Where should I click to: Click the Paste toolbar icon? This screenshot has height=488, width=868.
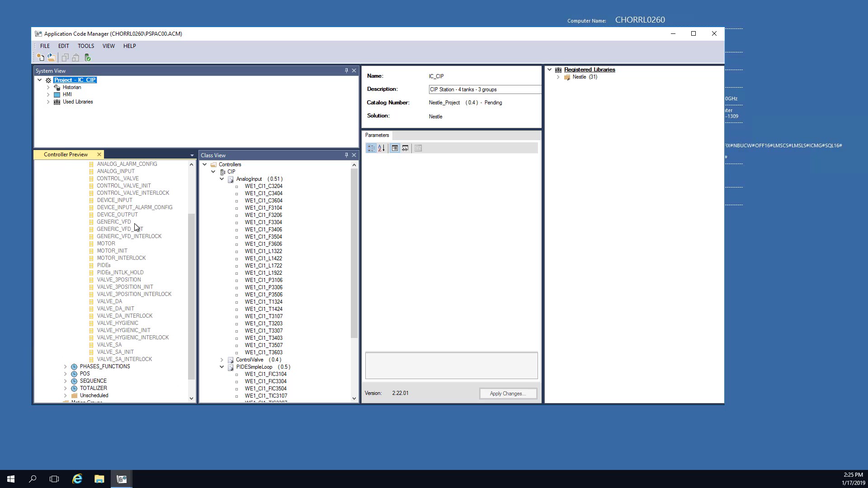[x=75, y=57]
